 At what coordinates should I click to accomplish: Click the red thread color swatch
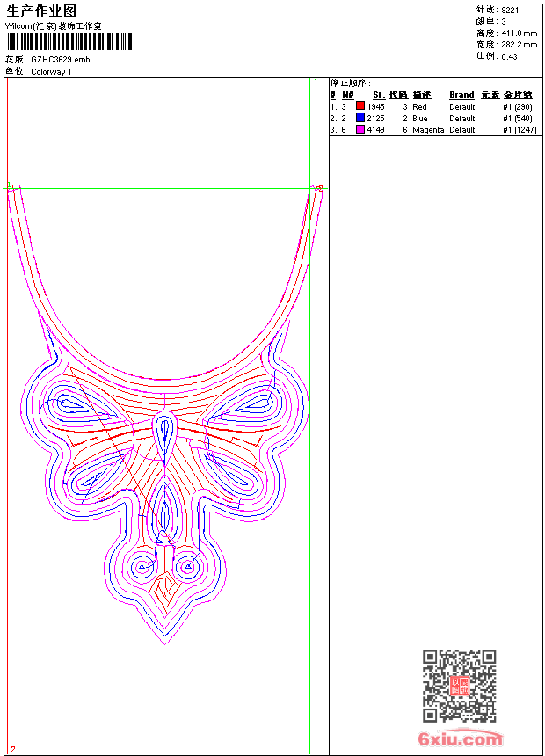pos(360,106)
